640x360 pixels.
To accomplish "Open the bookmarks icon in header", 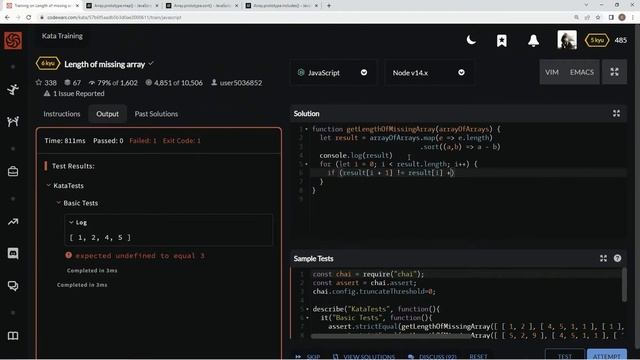I will (x=502, y=40).
